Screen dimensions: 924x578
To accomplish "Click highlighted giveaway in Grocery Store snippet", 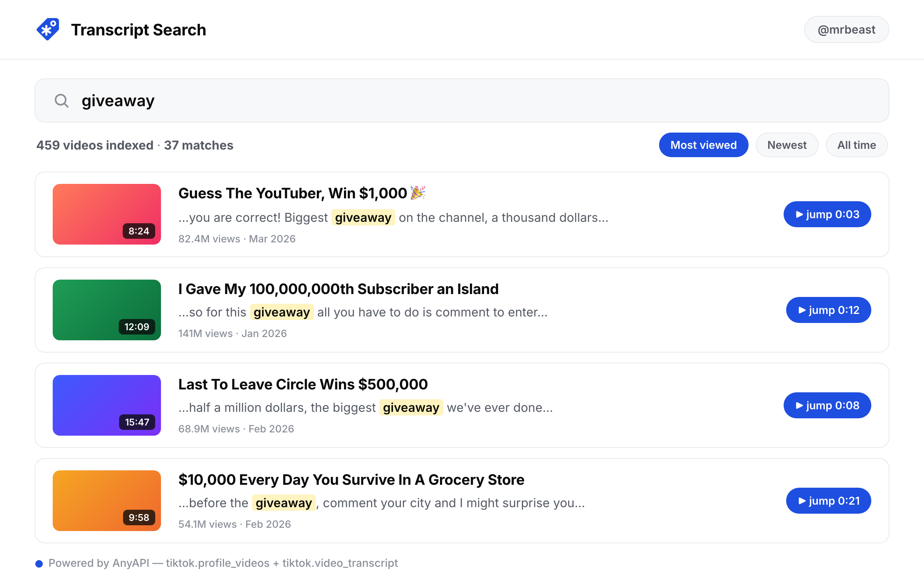I will pyautogui.click(x=284, y=503).
